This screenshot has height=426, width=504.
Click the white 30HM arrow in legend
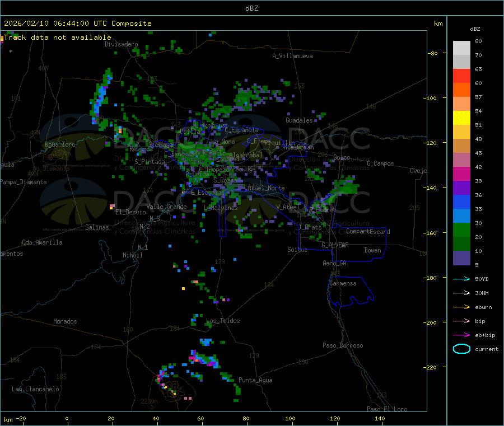coord(461,293)
